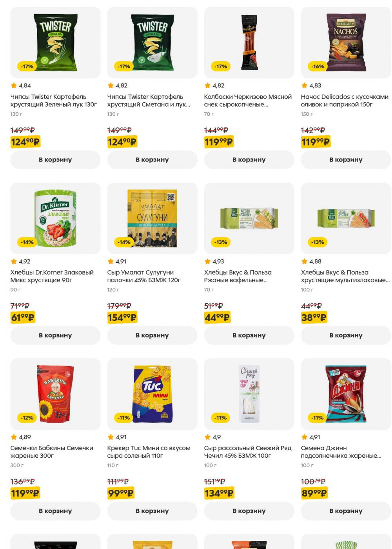Add Twister Зеленый лук chips to cart

[55, 160]
